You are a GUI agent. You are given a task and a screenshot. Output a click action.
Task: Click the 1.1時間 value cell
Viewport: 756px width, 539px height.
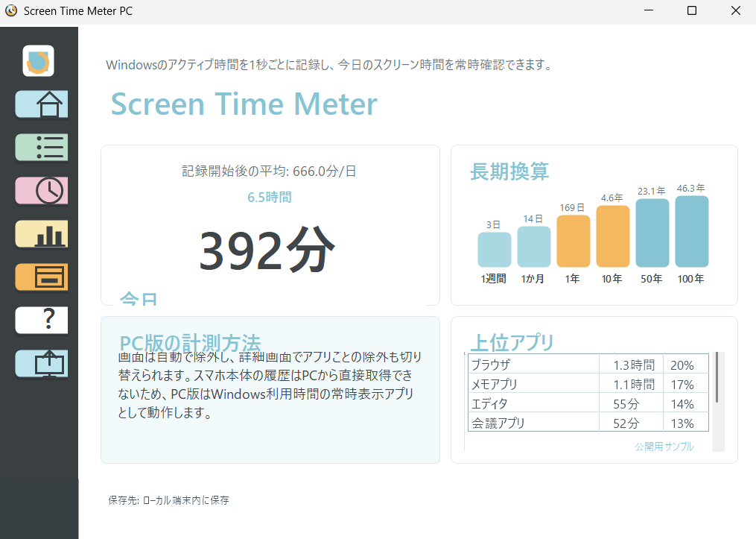[632, 384]
